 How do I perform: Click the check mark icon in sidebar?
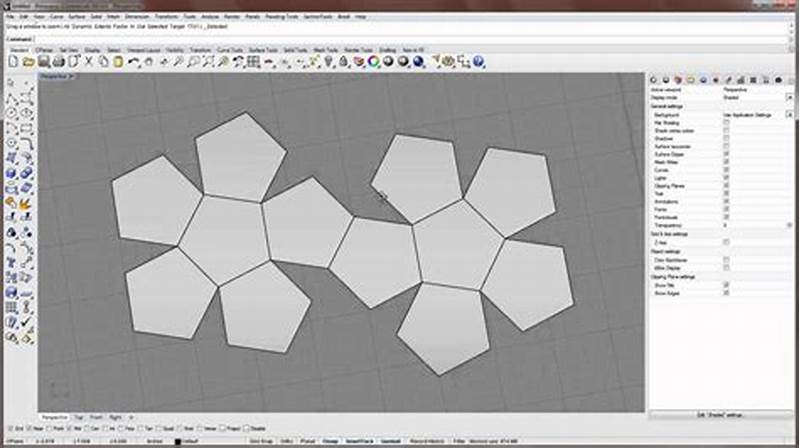(27, 322)
